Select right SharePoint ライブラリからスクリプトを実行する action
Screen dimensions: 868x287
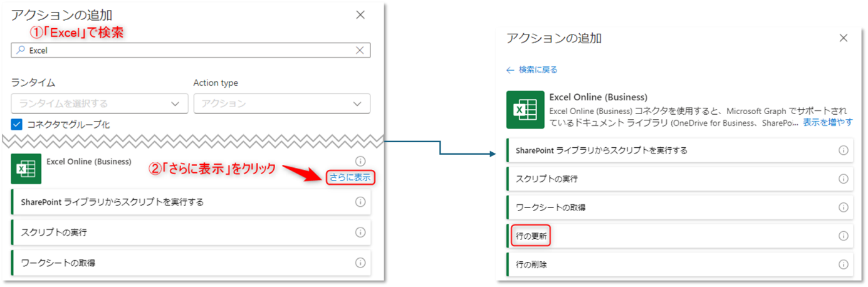click(679, 150)
